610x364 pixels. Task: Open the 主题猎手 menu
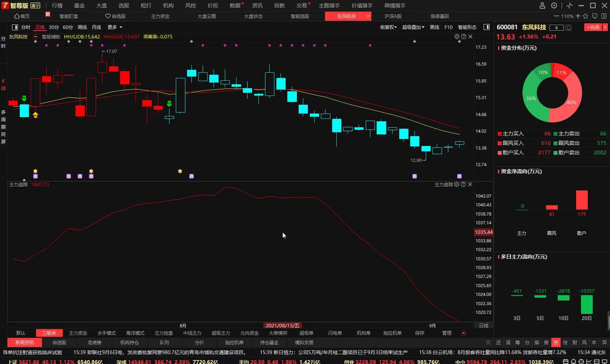329,6
